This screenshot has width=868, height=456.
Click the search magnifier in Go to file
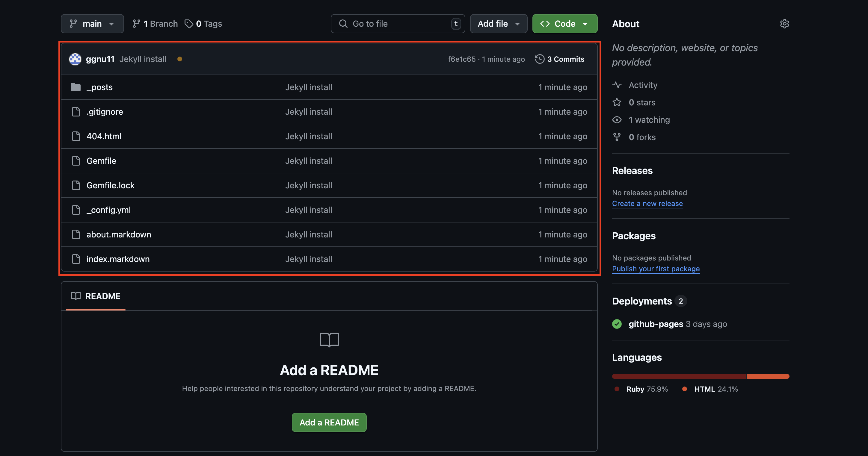click(x=343, y=24)
